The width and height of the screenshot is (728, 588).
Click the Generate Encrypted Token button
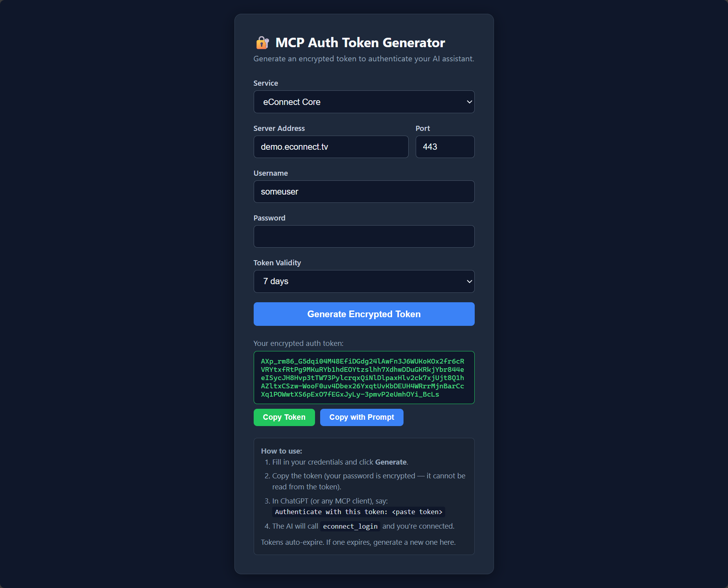coord(363,314)
